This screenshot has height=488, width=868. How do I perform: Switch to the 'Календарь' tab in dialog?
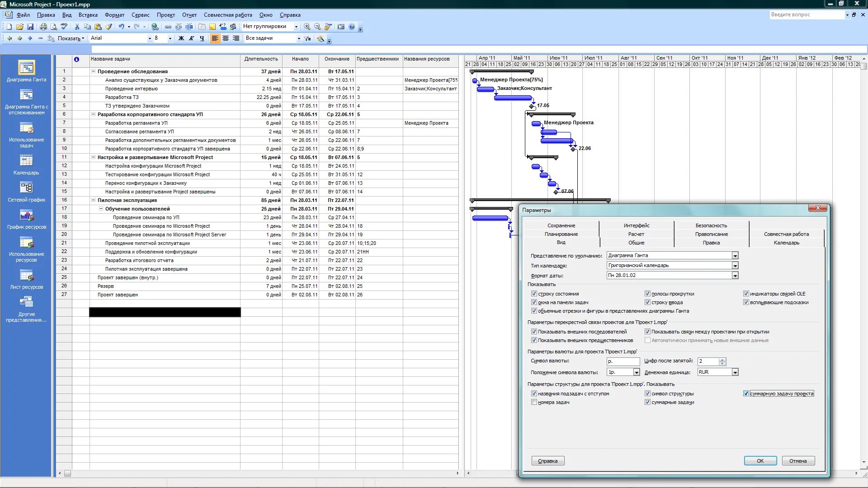786,243
